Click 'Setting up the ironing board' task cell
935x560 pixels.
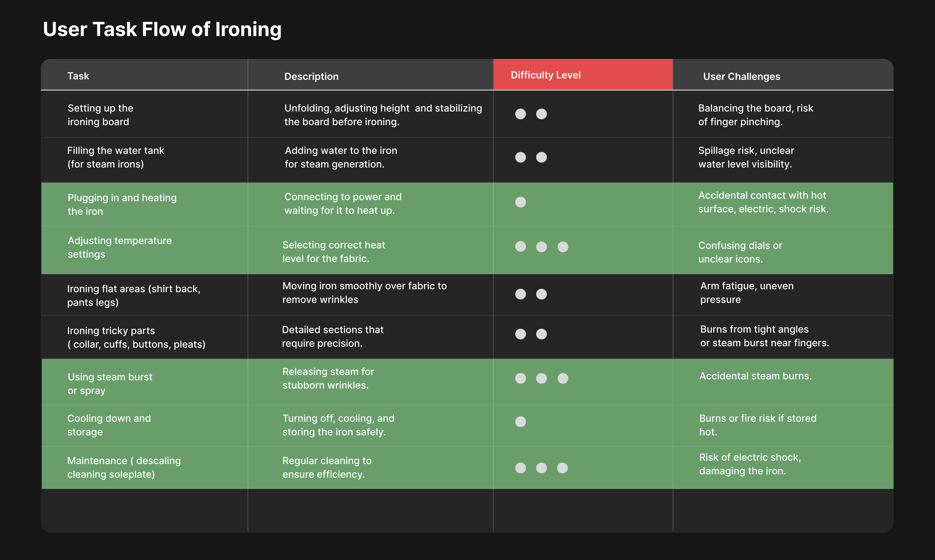pos(100,115)
